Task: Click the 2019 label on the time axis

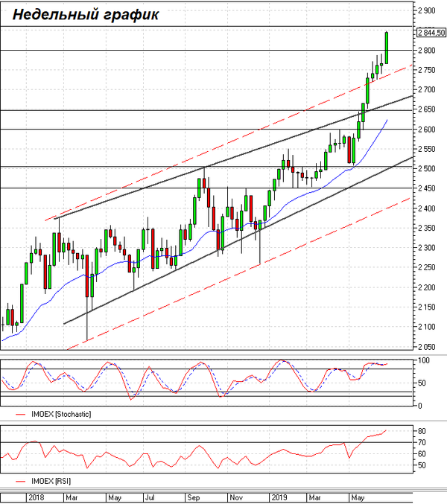Action: [x=279, y=497]
